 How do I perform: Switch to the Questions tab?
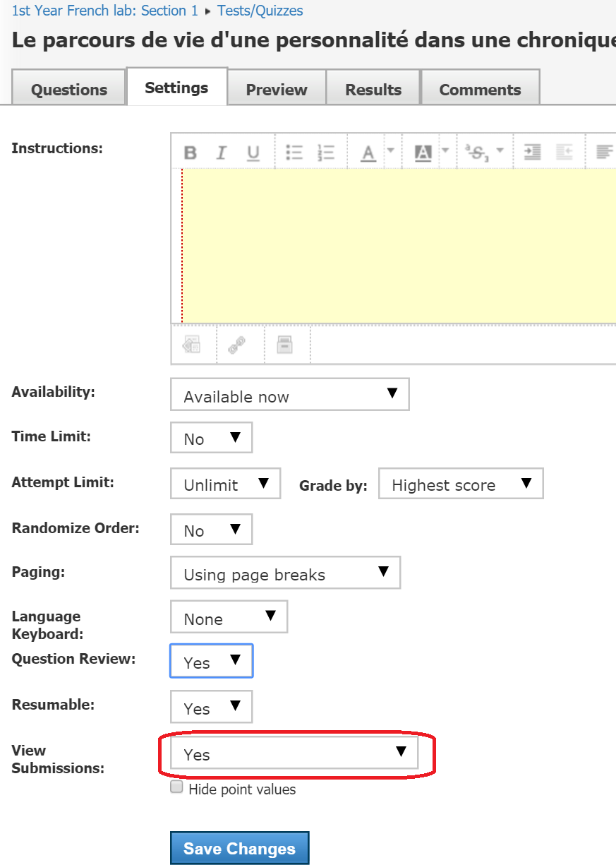point(69,90)
